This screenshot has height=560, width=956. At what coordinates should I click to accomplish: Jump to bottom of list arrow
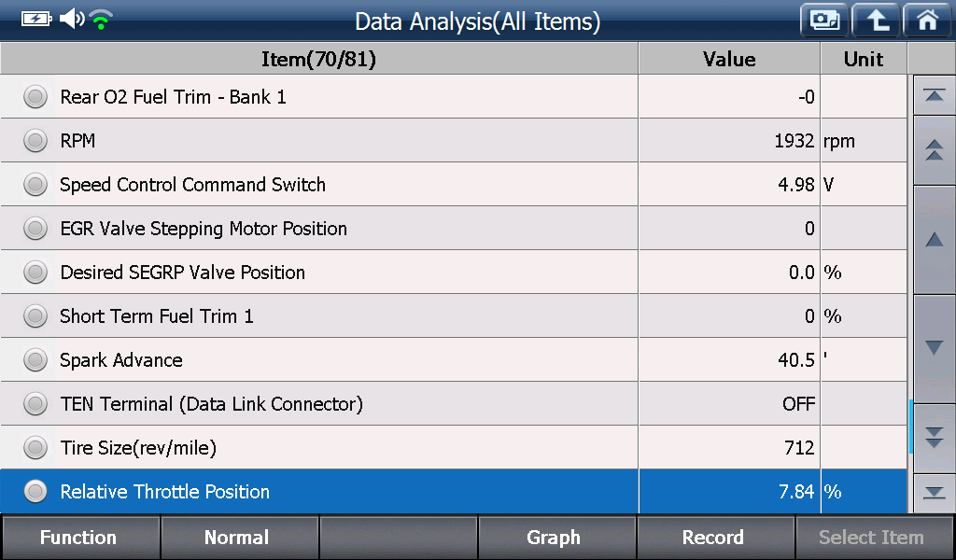(x=934, y=493)
